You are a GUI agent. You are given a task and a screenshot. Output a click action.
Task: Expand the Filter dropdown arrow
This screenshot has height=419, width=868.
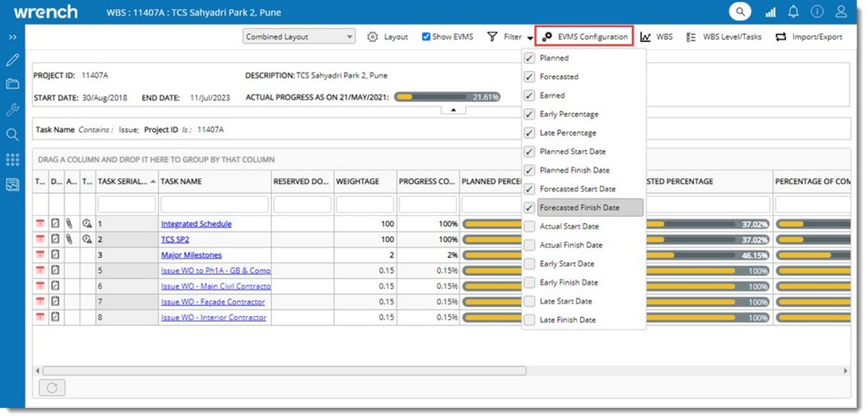coord(530,38)
